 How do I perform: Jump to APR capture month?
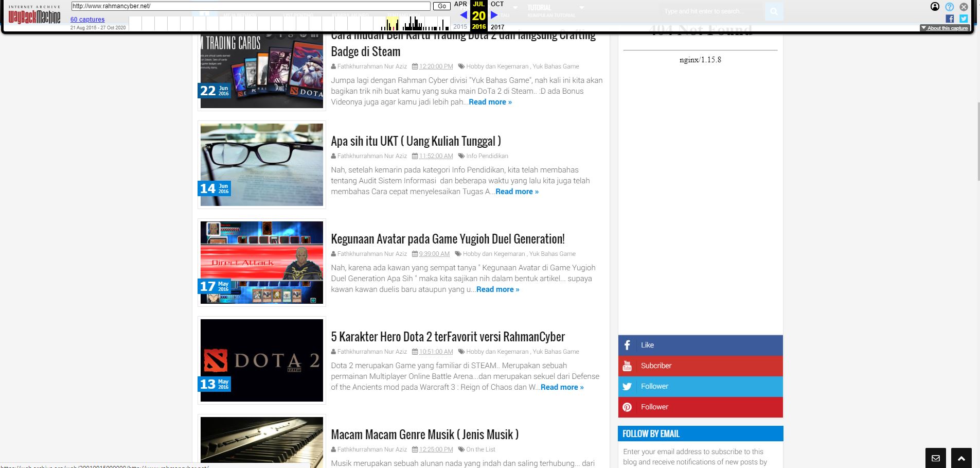460,4
